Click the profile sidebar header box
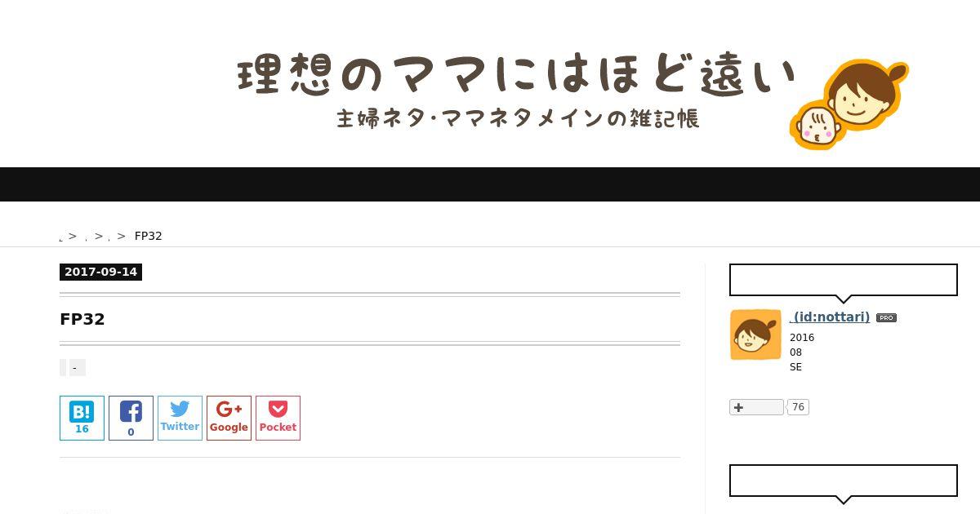 click(844, 280)
